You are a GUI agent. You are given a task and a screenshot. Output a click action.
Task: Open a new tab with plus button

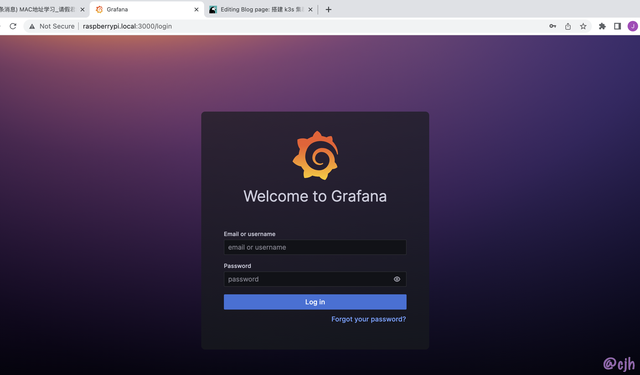pos(329,9)
